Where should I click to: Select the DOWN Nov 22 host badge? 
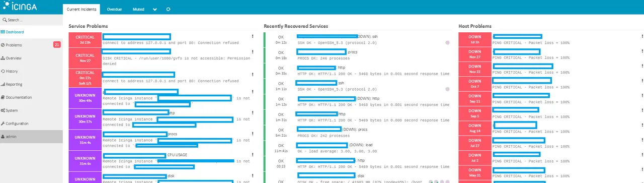[x=474, y=69]
